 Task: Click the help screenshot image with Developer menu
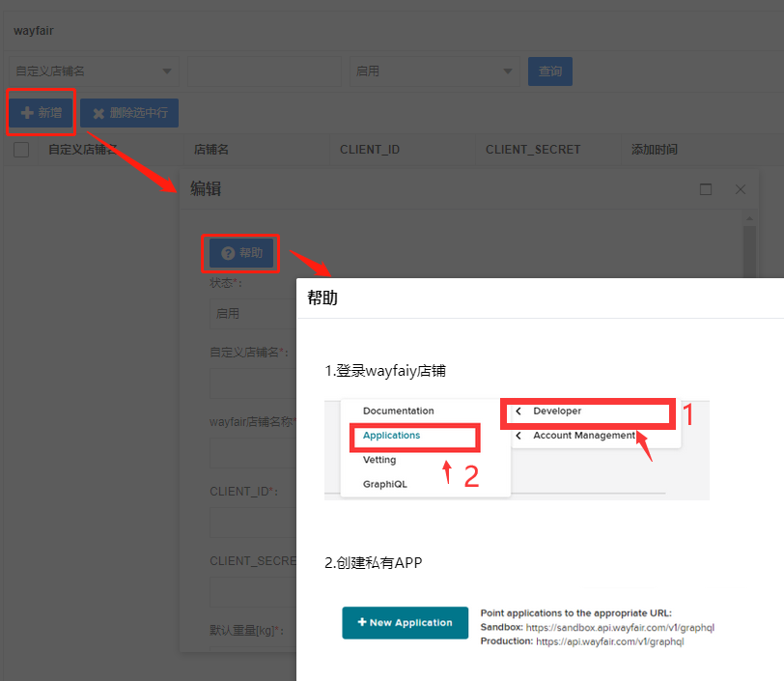coord(517,449)
